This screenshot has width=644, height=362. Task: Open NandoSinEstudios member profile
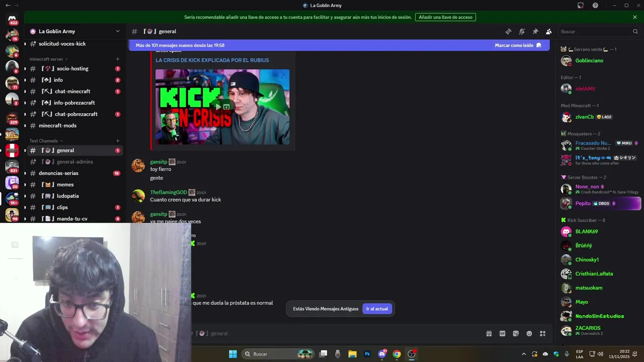point(600,316)
